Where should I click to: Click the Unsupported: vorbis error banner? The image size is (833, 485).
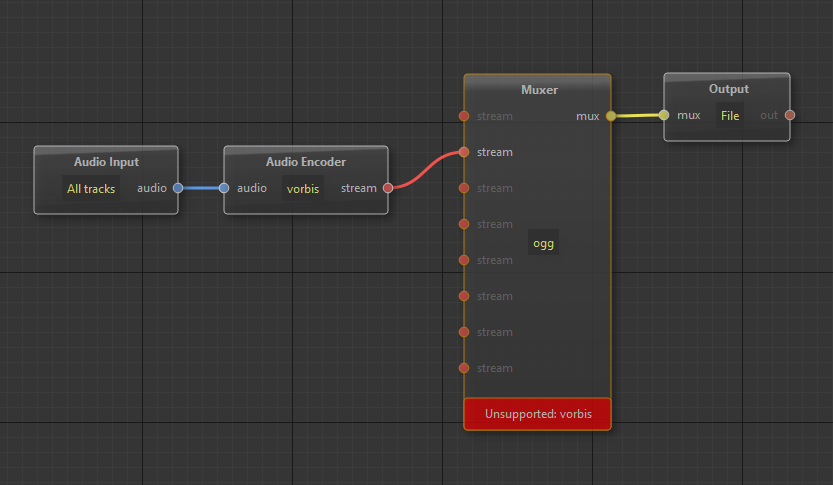(x=537, y=413)
